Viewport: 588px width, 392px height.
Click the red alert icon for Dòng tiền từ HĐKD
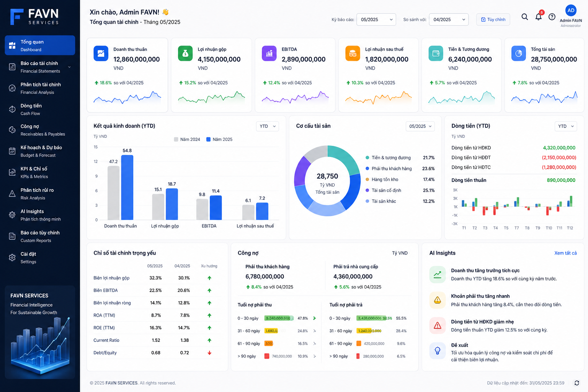click(438, 325)
